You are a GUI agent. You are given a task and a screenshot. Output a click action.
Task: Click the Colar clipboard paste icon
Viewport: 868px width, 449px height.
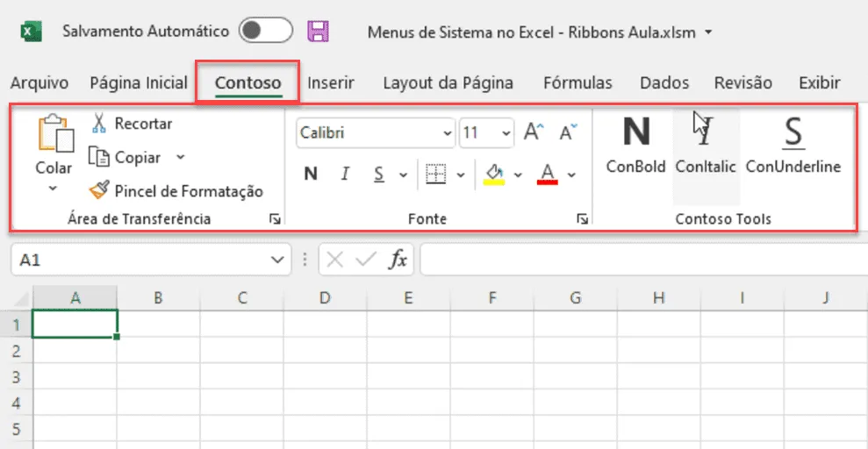click(x=55, y=133)
